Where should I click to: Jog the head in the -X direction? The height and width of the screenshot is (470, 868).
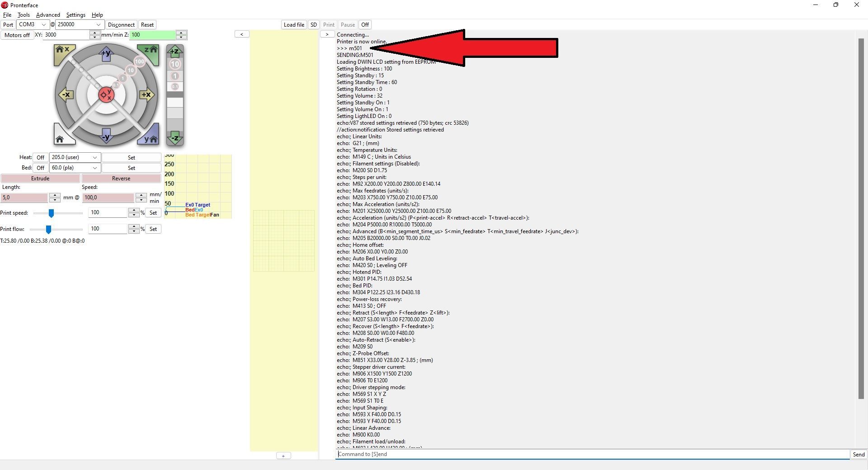(x=66, y=95)
